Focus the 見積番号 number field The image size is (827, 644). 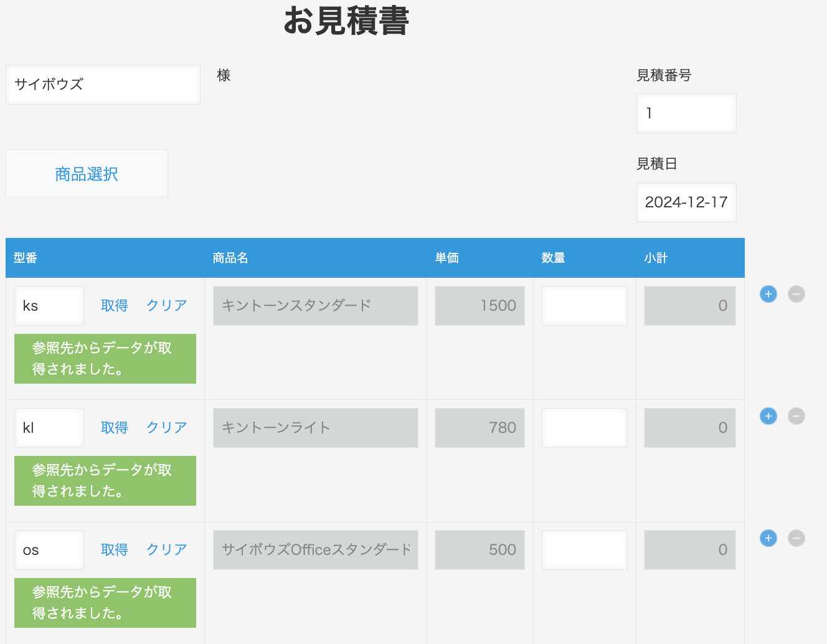tap(686, 113)
